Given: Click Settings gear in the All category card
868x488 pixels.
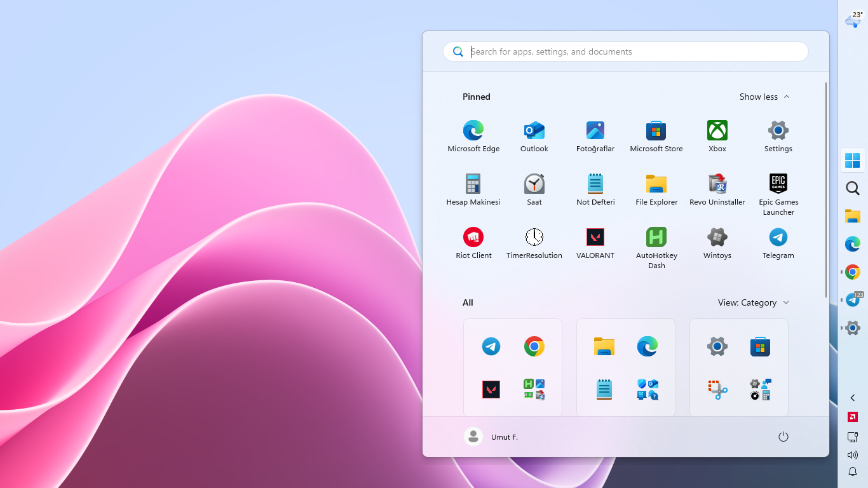Looking at the screenshot, I should 717,346.
